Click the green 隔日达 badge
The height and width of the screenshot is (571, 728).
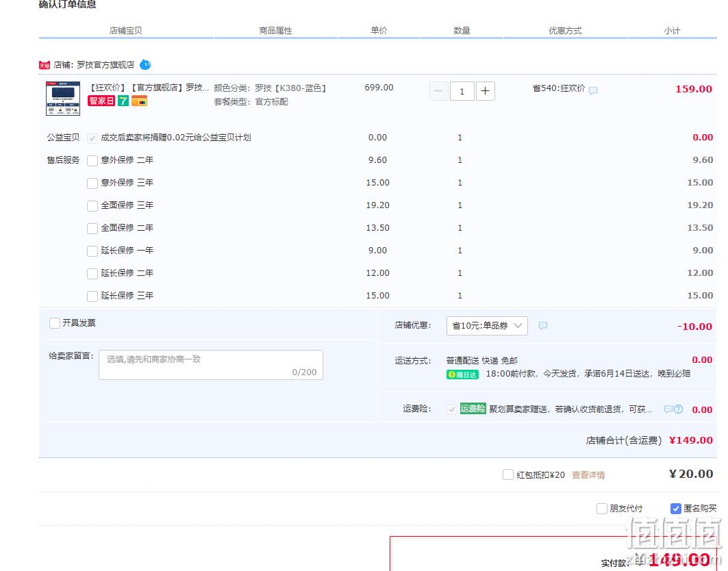coord(462,375)
